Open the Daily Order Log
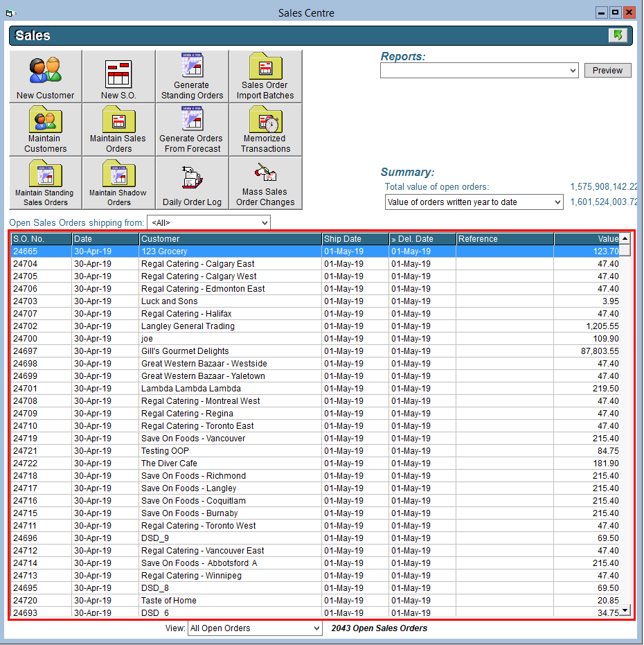644x645 pixels. tap(192, 183)
